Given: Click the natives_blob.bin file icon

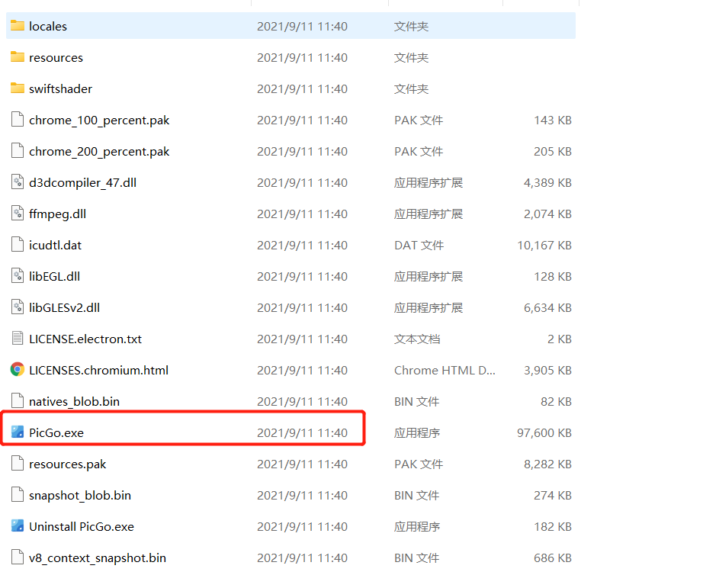Looking at the screenshot, I should (x=18, y=400).
